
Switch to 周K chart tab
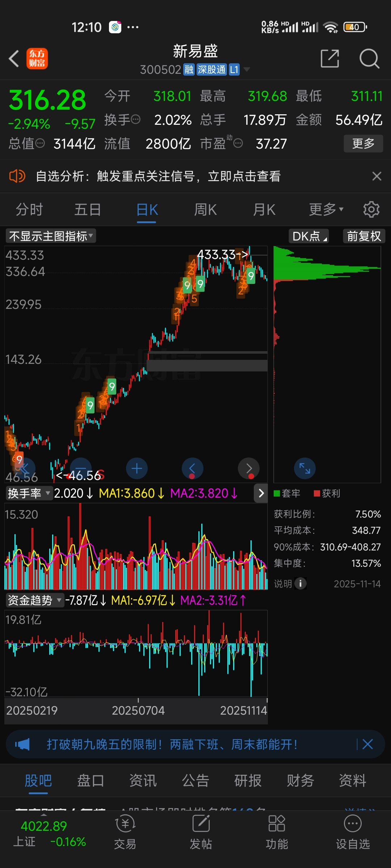pyautogui.click(x=205, y=209)
